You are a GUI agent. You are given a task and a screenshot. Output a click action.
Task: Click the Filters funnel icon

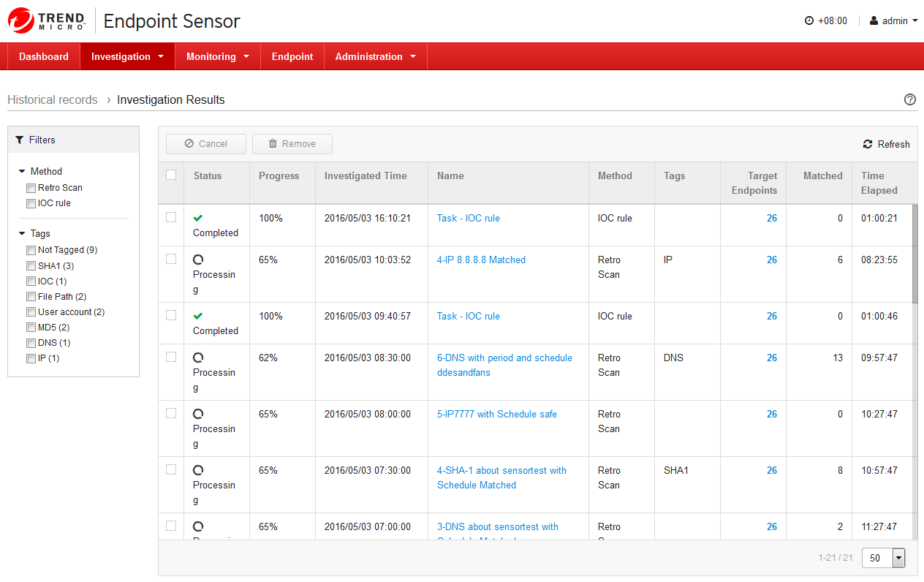point(20,140)
